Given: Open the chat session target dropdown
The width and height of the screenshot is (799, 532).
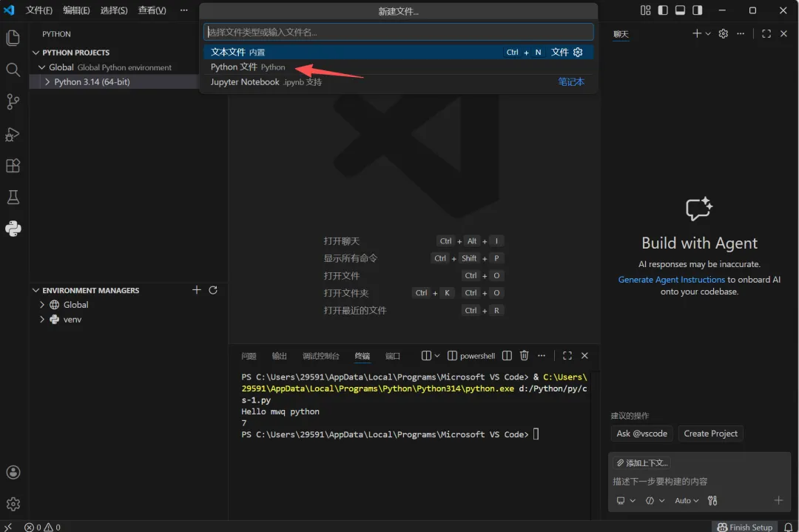Looking at the screenshot, I should coord(626,500).
